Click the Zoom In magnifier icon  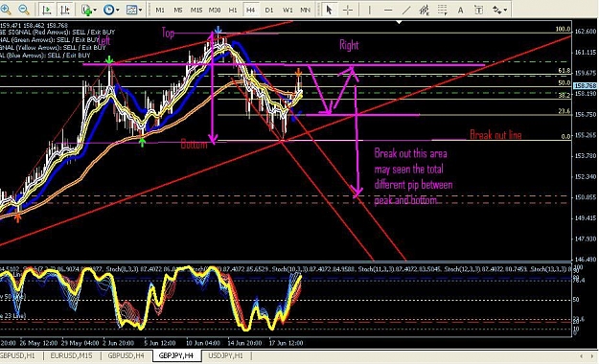click(x=6, y=10)
